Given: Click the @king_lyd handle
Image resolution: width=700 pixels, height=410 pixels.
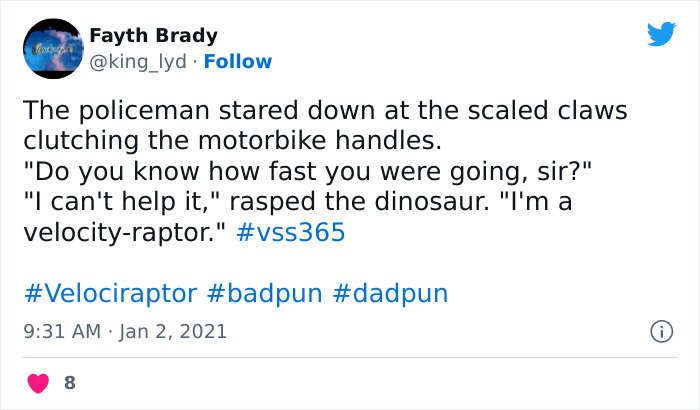Looking at the screenshot, I should click(141, 61).
